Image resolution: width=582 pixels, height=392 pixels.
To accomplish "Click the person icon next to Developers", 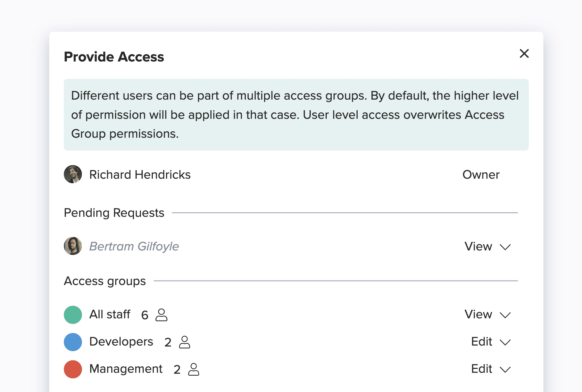I will pos(184,342).
